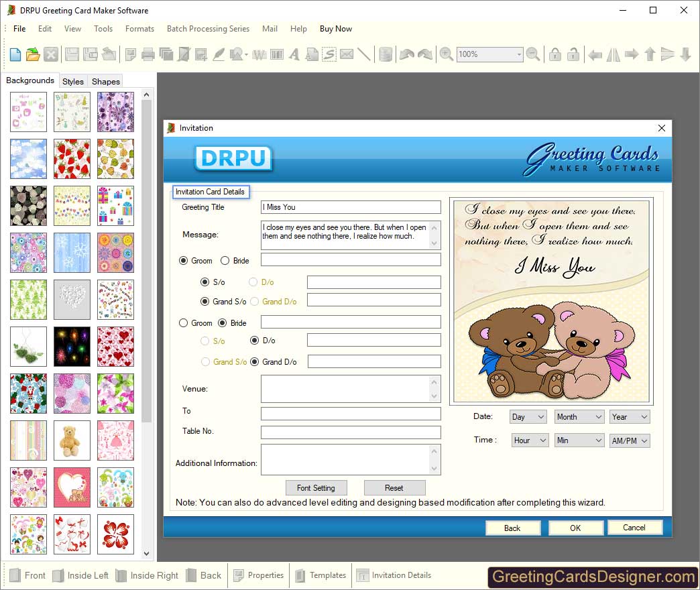700x590 pixels.
Task: Open the Buy Now menu
Action: (336, 29)
